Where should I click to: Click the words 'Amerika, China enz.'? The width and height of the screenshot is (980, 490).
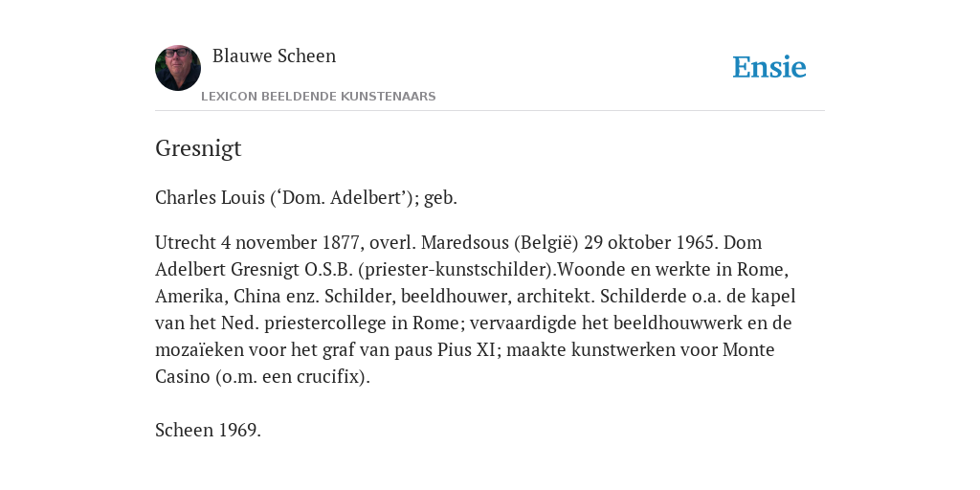pyautogui.click(x=237, y=297)
